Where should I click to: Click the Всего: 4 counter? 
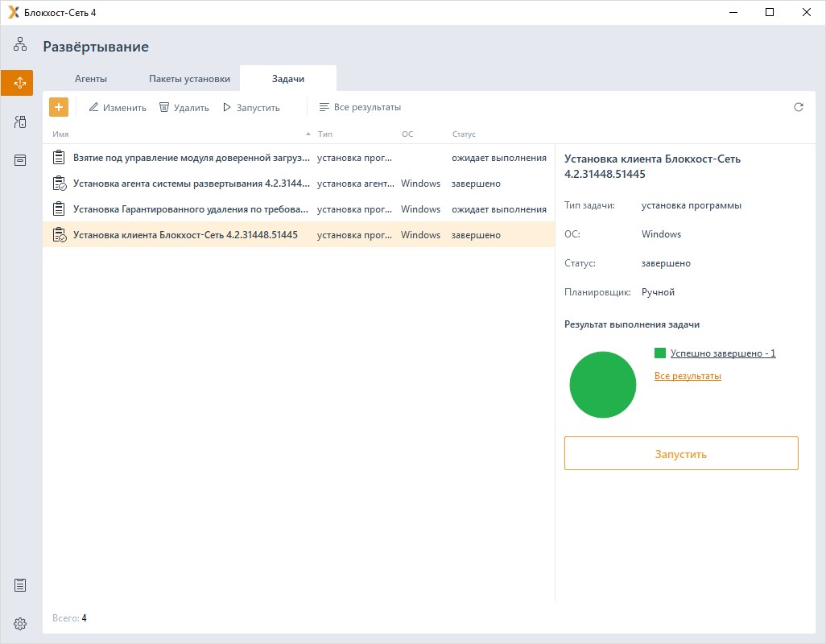click(x=69, y=618)
